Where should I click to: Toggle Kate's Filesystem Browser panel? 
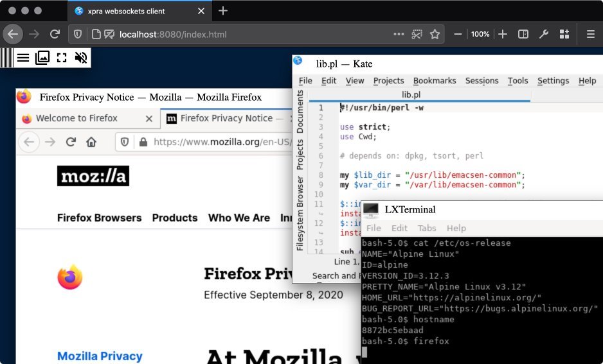coord(300,214)
